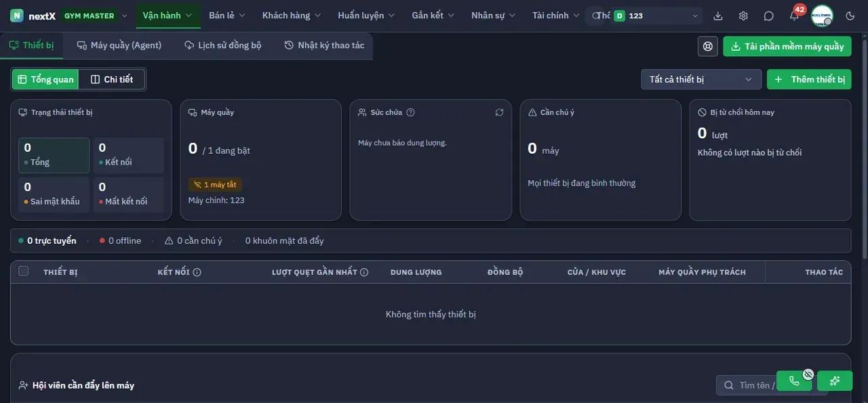The height and width of the screenshot is (403, 868).
Task: Switch to Nhật ký thao tác tab
Action: [324, 45]
